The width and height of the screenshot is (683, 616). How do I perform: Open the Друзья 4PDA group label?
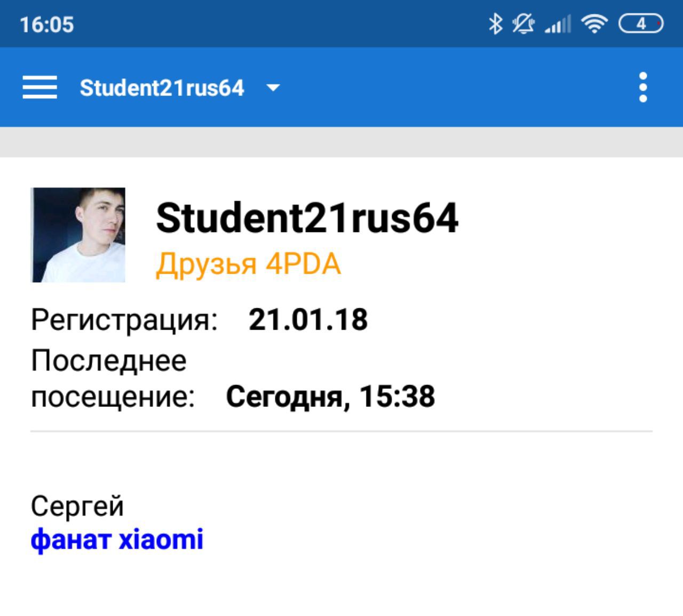click(248, 263)
